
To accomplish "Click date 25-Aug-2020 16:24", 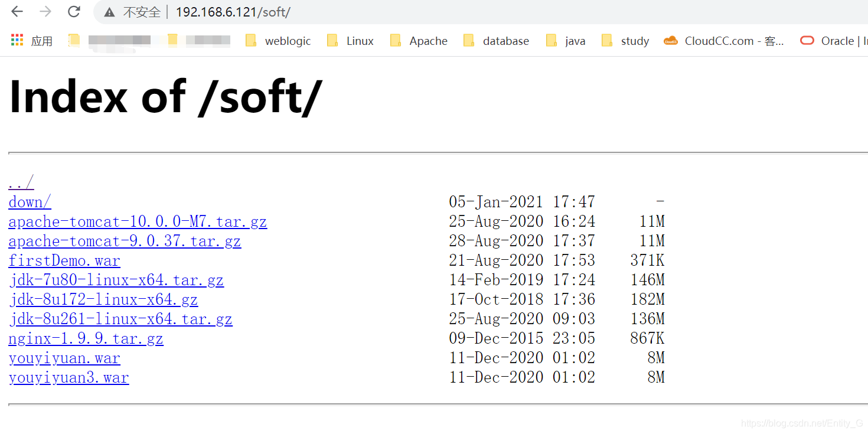I will 522,221.
